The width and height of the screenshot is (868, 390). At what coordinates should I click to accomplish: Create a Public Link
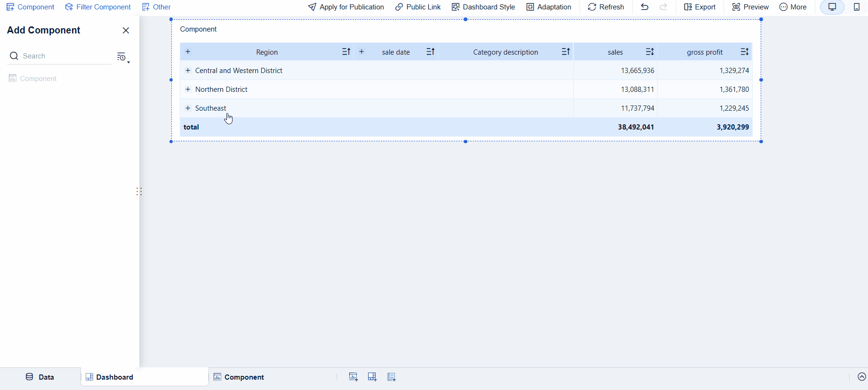(418, 7)
